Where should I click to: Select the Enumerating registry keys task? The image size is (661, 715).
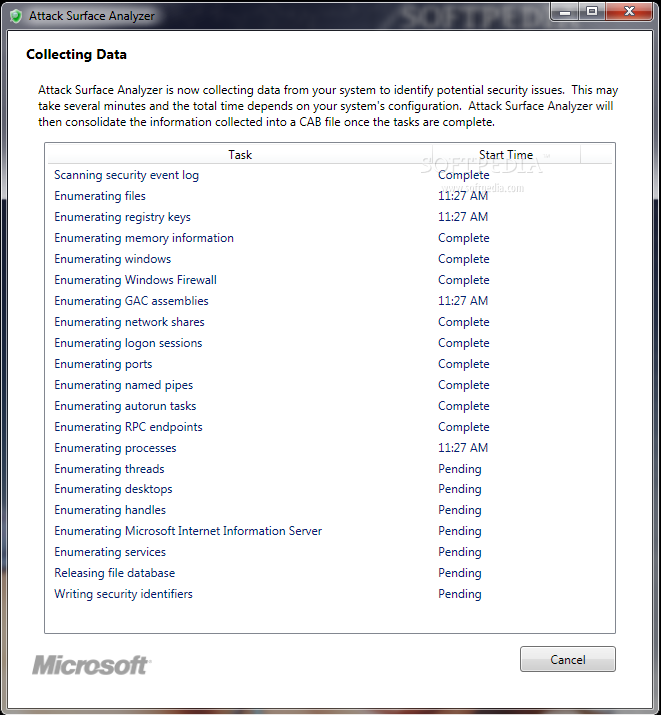[330, 217]
